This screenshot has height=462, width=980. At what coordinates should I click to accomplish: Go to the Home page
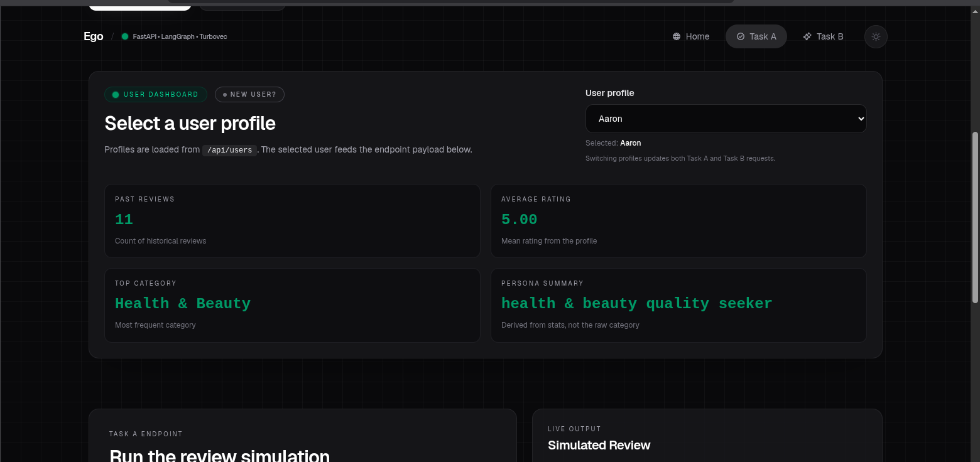691,36
